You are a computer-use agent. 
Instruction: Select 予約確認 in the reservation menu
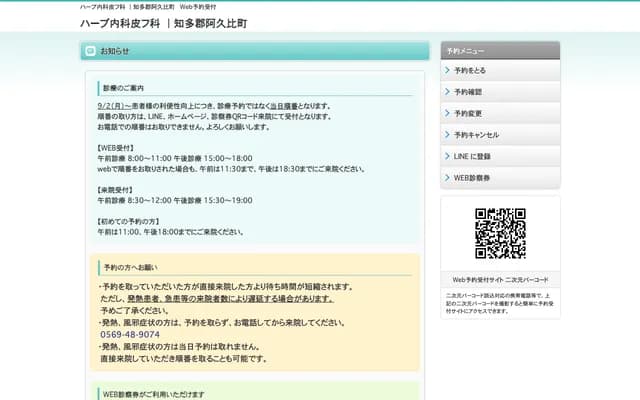(x=468, y=92)
